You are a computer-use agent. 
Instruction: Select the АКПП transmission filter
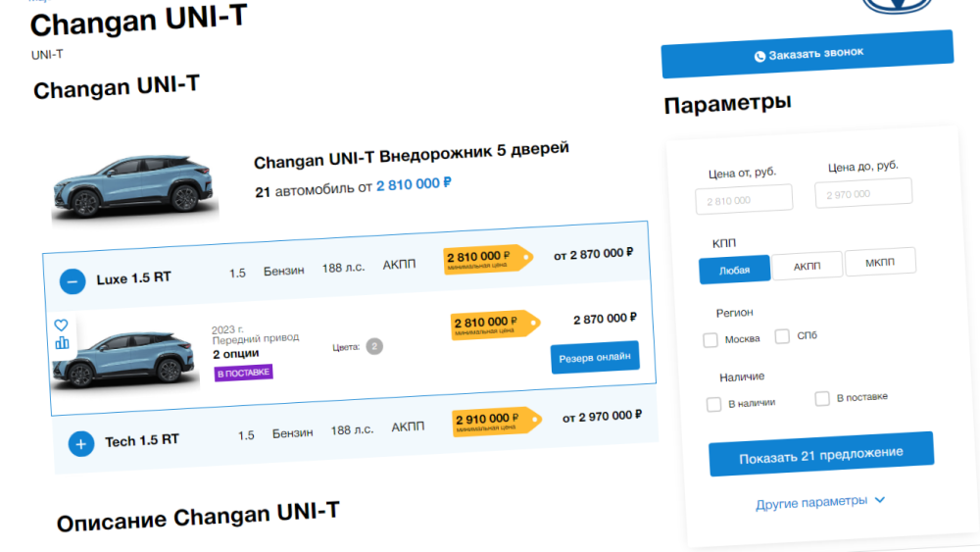click(807, 266)
